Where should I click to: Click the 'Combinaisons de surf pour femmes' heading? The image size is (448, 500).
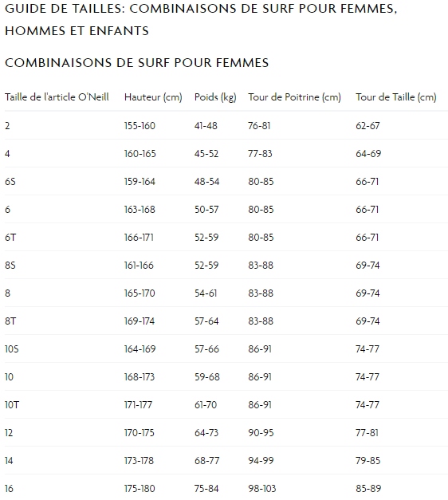[x=137, y=63]
